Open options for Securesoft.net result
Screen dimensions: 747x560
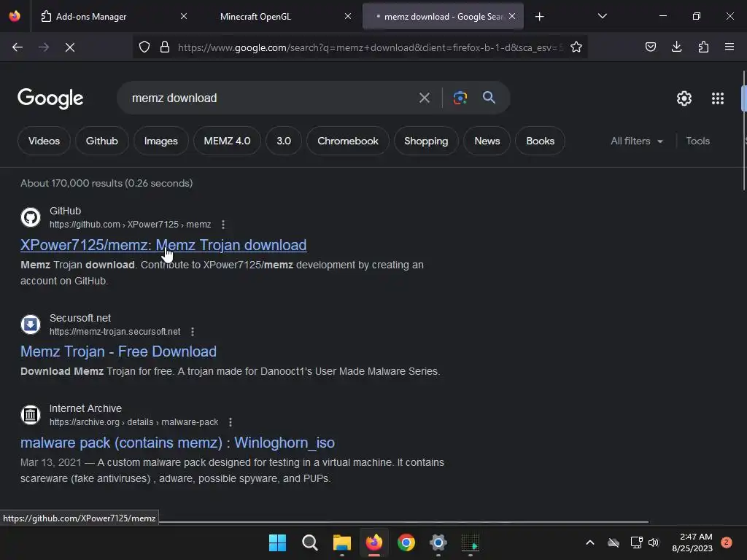click(192, 332)
